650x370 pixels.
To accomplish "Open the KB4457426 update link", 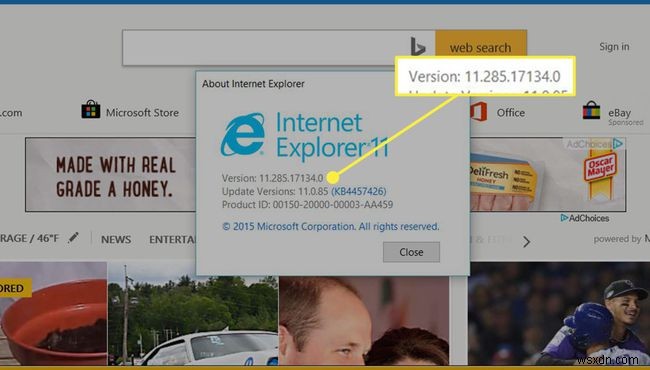I will (x=359, y=191).
